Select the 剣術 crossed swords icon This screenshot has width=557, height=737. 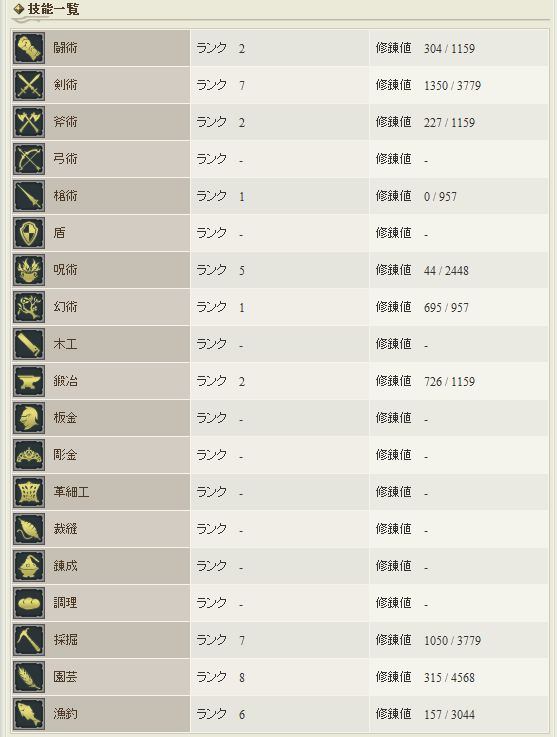pyautogui.click(x=29, y=85)
